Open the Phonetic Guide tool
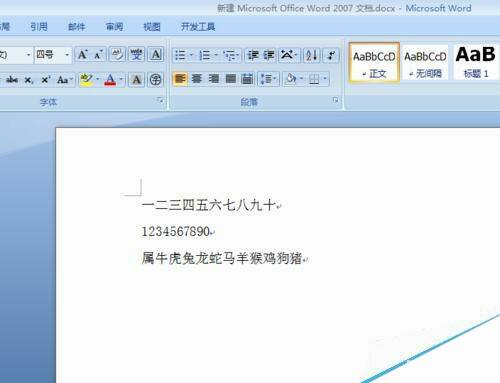Image resolution: width=500 pixels, height=383 pixels. coord(136,55)
